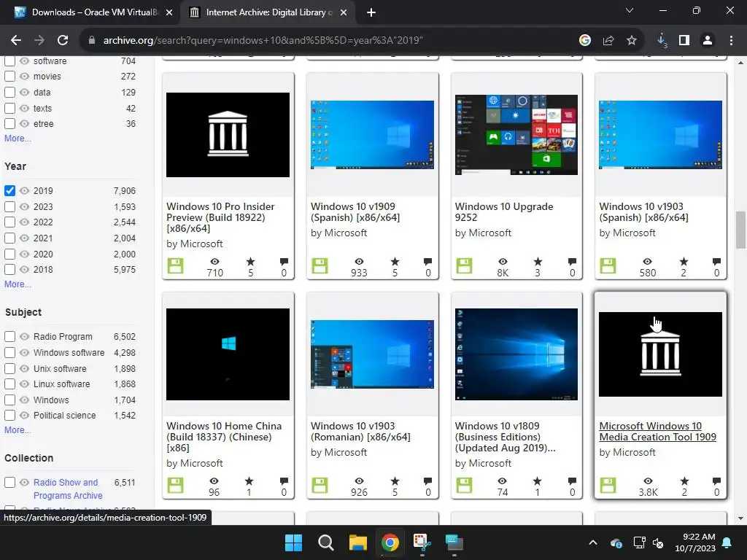Image resolution: width=747 pixels, height=560 pixels.
Task: Click floppy icon on Windows 10 Home China card
Action: (175, 485)
